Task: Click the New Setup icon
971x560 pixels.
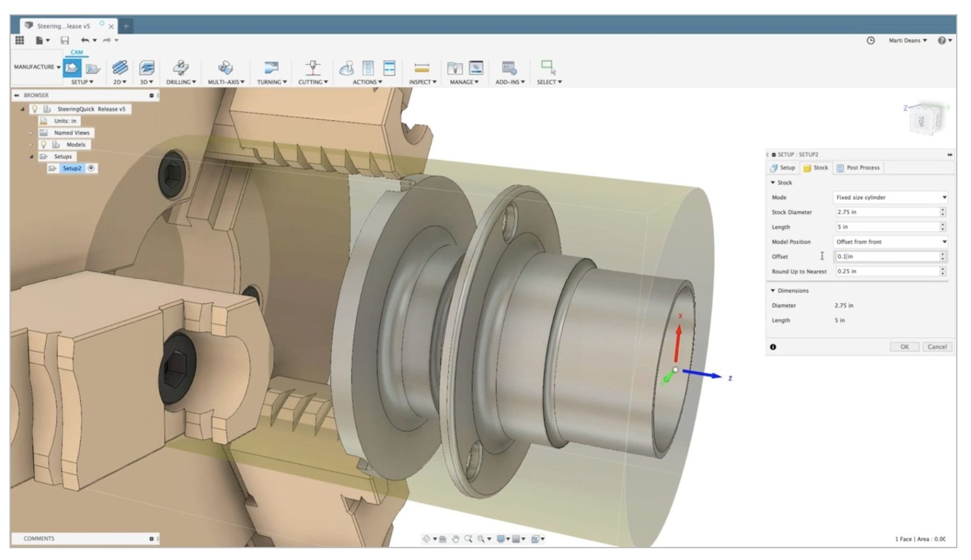Action: pyautogui.click(x=72, y=68)
